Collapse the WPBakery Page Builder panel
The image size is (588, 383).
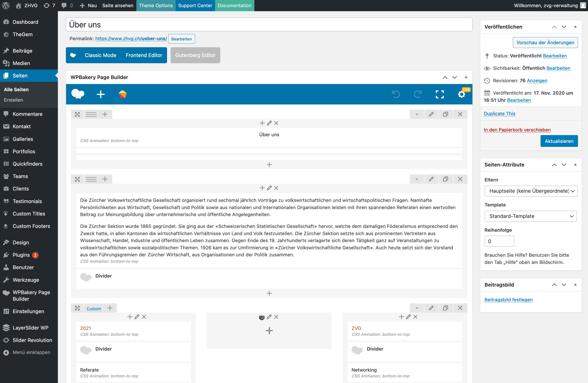[x=466, y=77]
